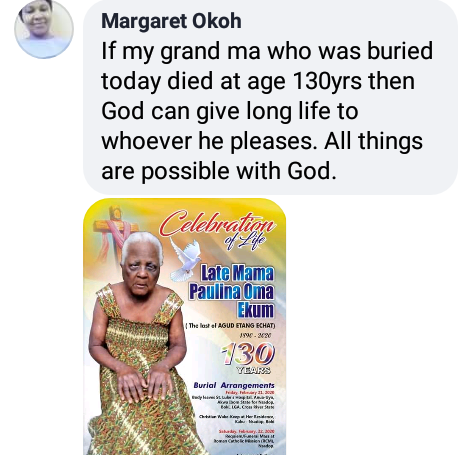Click the Saturday February 22 date line

(246, 431)
